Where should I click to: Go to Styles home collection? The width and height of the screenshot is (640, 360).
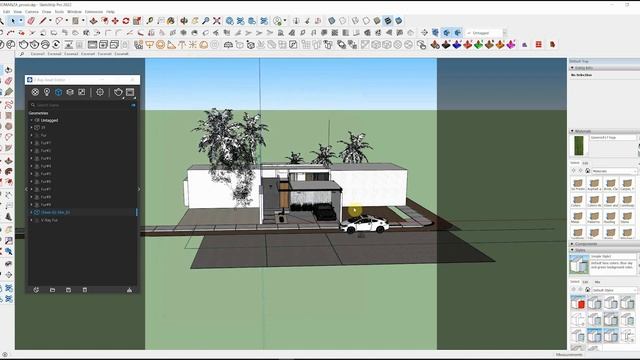point(587,290)
